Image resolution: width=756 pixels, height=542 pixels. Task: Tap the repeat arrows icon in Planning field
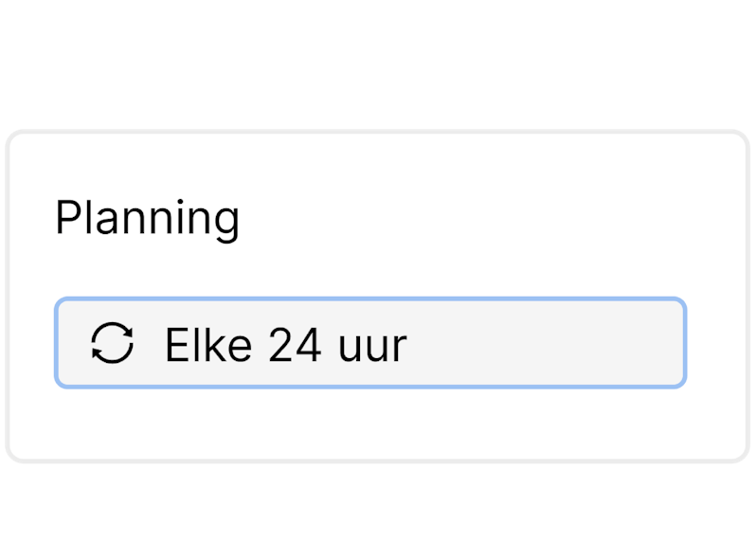coord(113,343)
